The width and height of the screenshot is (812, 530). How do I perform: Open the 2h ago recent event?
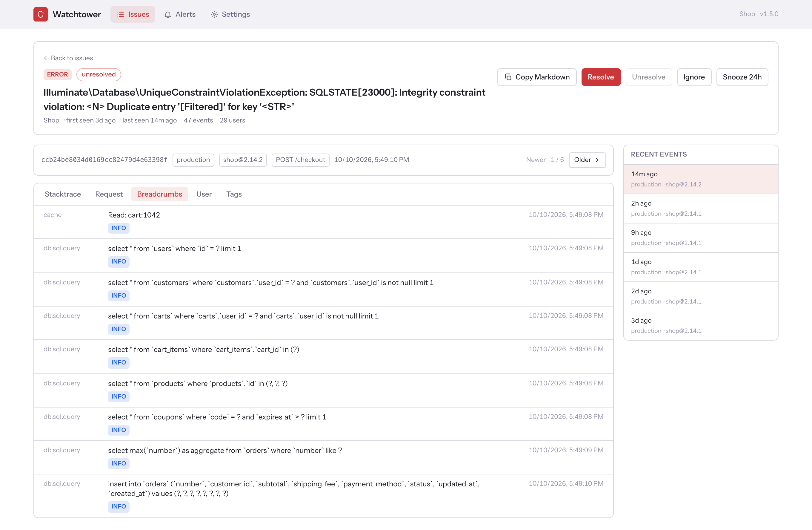(x=701, y=209)
